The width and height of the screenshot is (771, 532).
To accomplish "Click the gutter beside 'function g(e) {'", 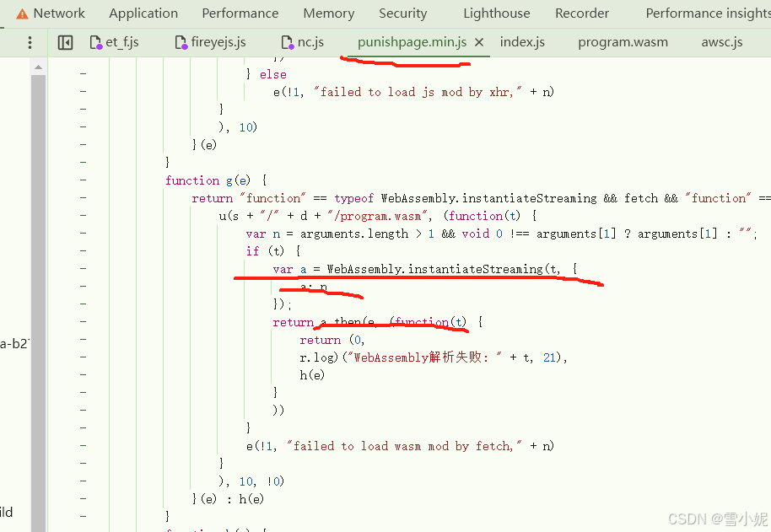I will point(83,180).
